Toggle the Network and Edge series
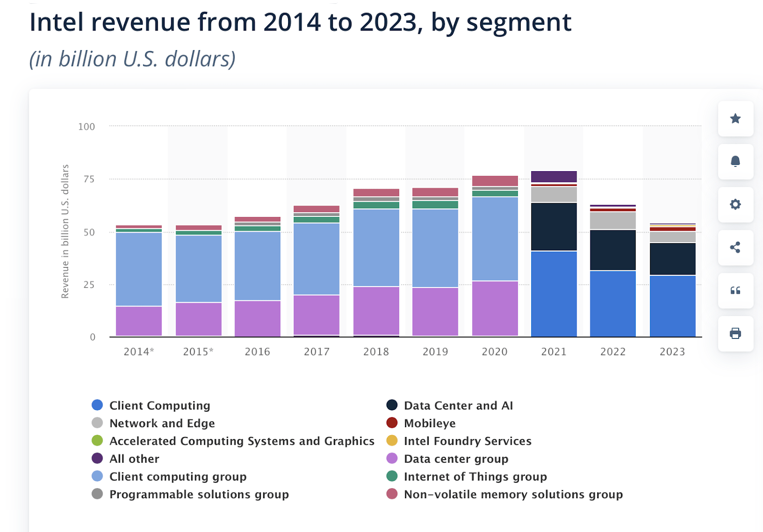The height and width of the screenshot is (532, 763). (x=97, y=423)
